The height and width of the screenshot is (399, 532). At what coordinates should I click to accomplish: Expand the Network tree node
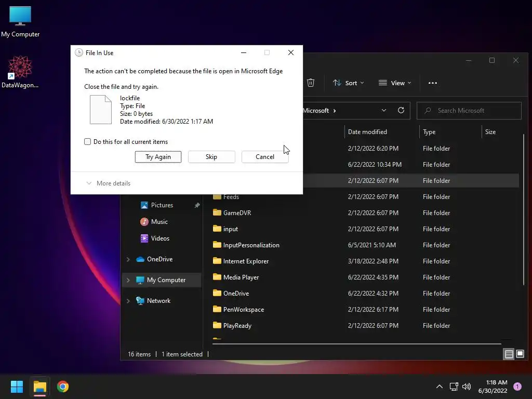click(128, 301)
